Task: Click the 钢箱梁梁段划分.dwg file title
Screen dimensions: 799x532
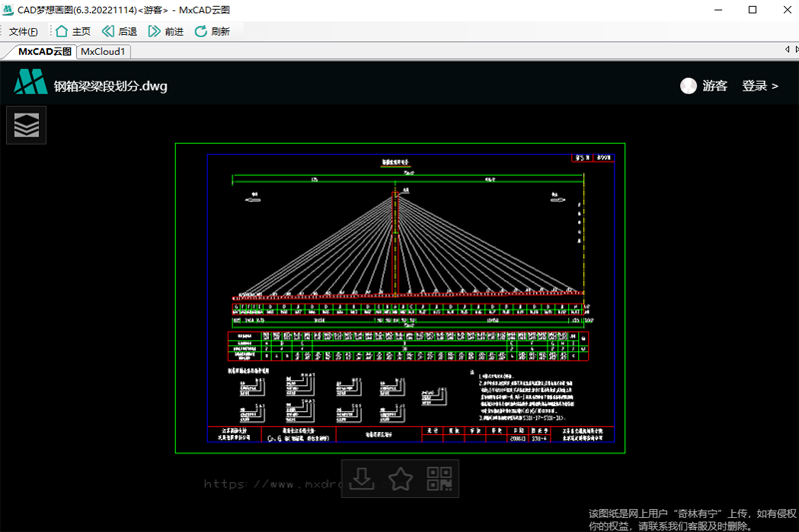Action: (x=110, y=86)
